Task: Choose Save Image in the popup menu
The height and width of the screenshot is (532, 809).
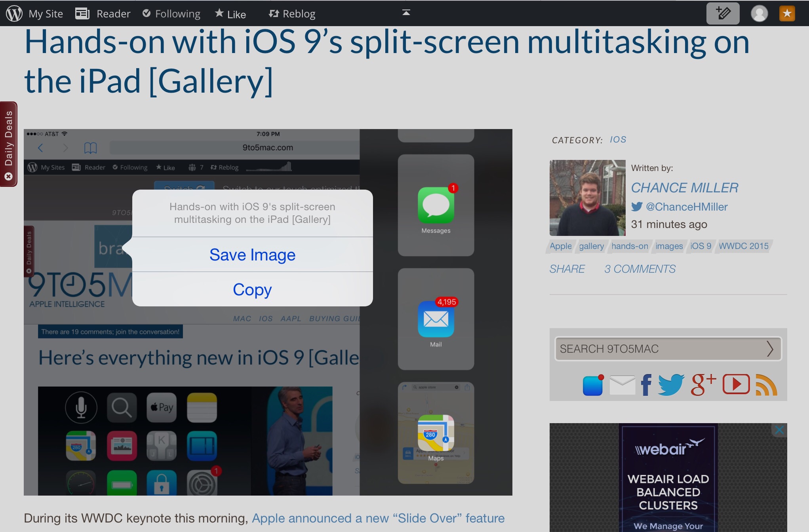Action: pyautogui.click(x=252, y=255)
